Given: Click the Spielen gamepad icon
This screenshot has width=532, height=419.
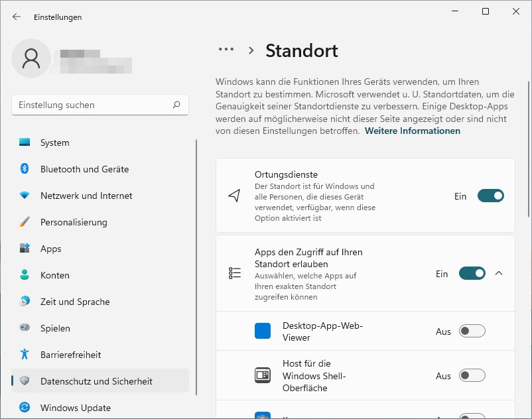Looking at the screenshot, I should (25, 328).
